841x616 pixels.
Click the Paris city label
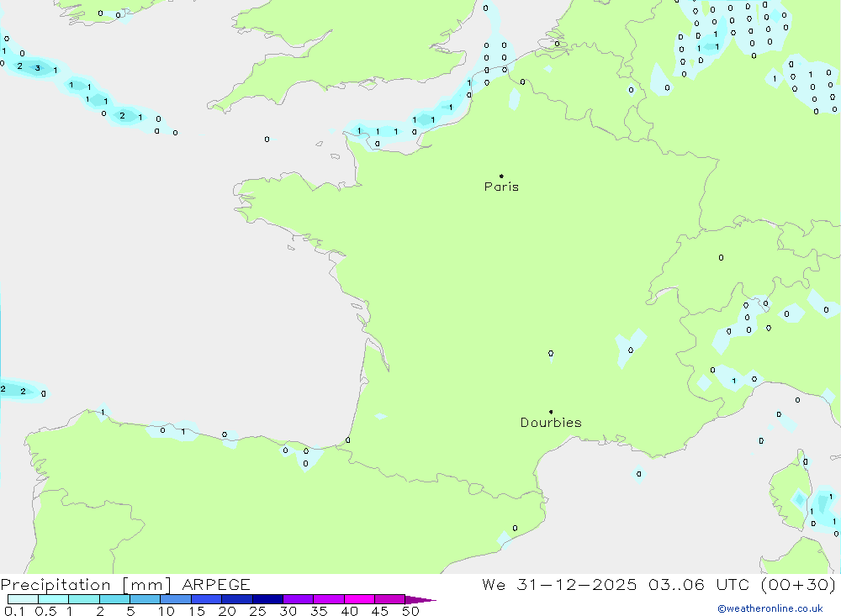pyautogui.click(x=501, y=187)
